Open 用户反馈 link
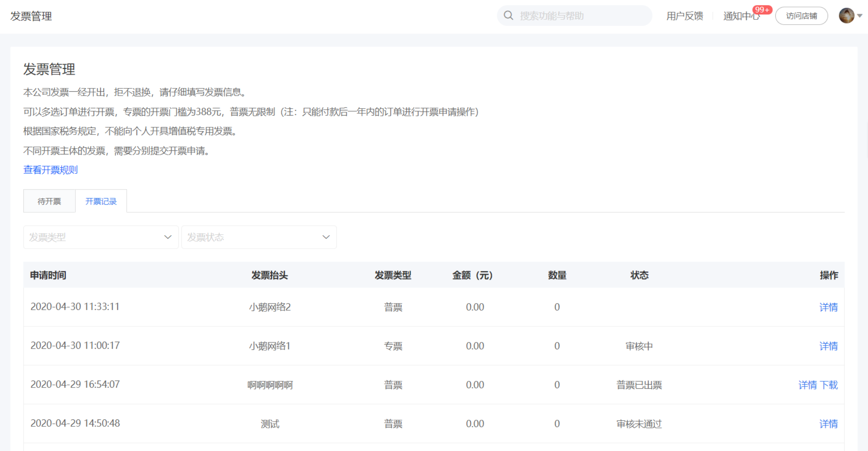 (684, 16)
